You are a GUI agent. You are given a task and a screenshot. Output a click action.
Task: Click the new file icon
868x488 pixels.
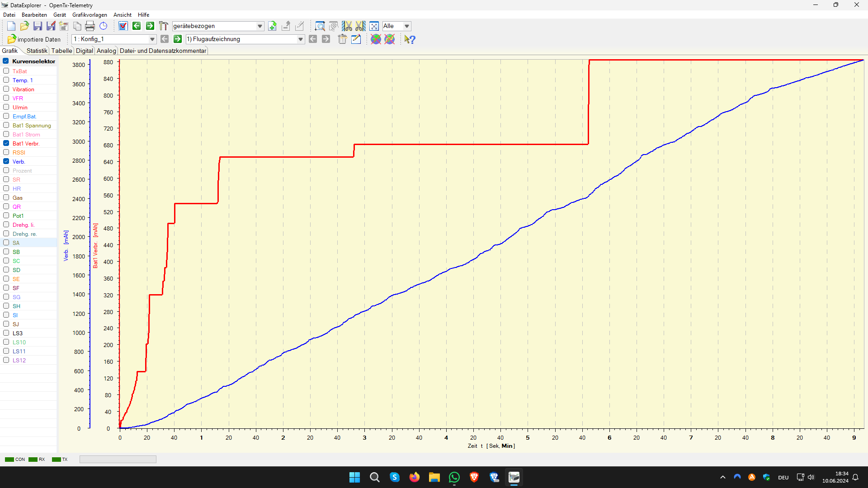click(x=11, y=26)
